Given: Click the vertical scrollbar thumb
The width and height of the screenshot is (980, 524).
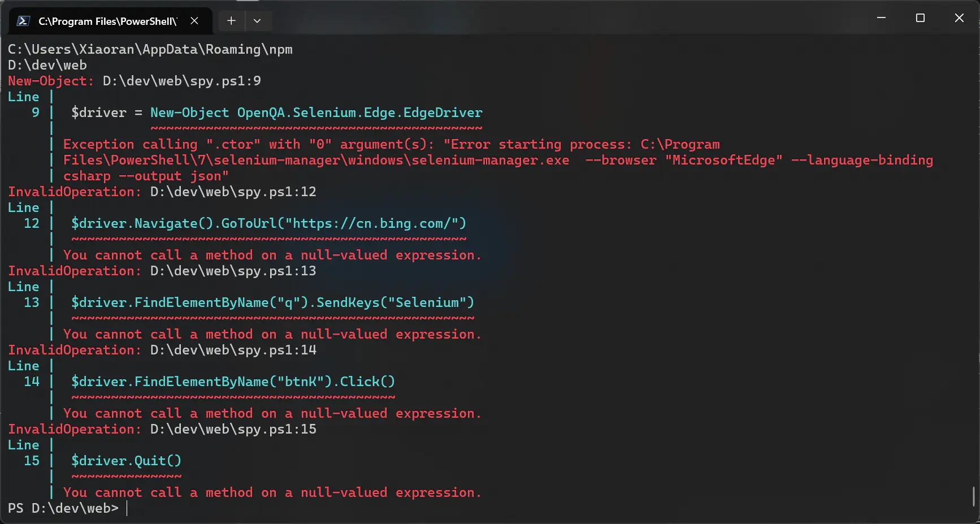Looking at the screenshot, I should [x=973, y=496].
